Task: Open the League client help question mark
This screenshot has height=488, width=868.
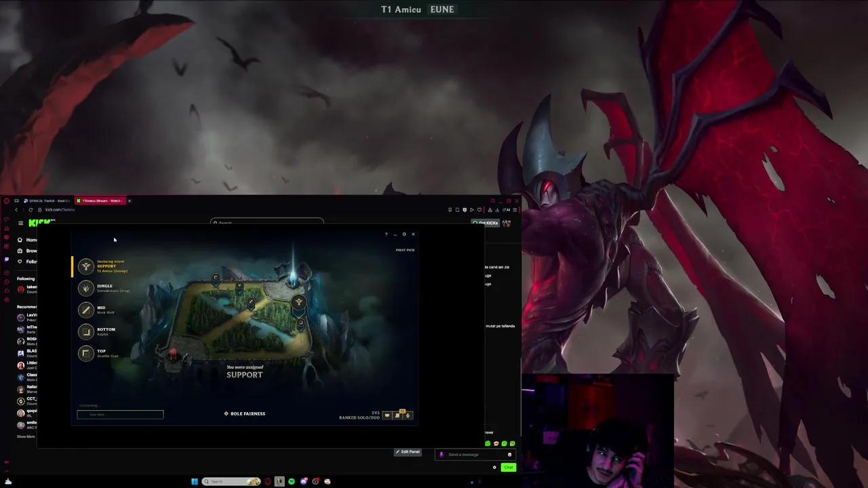Action: coord(387,235)
